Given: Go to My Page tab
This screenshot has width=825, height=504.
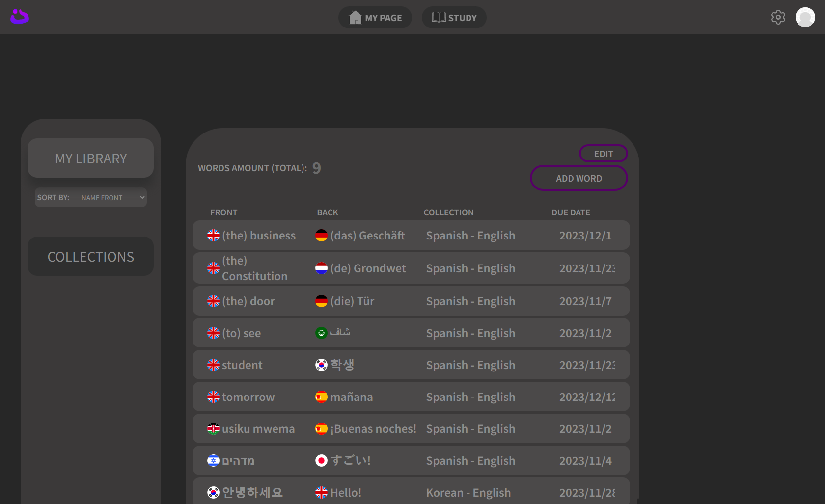Looking at the screenshot, I should click(x=375, y=18).
